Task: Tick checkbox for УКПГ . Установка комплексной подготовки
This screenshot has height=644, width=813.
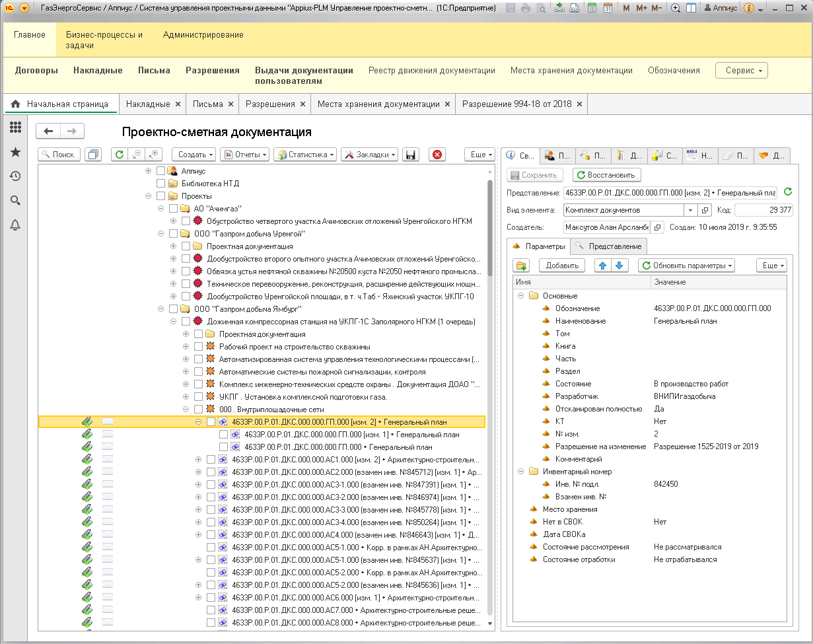Action: point(198,397)
